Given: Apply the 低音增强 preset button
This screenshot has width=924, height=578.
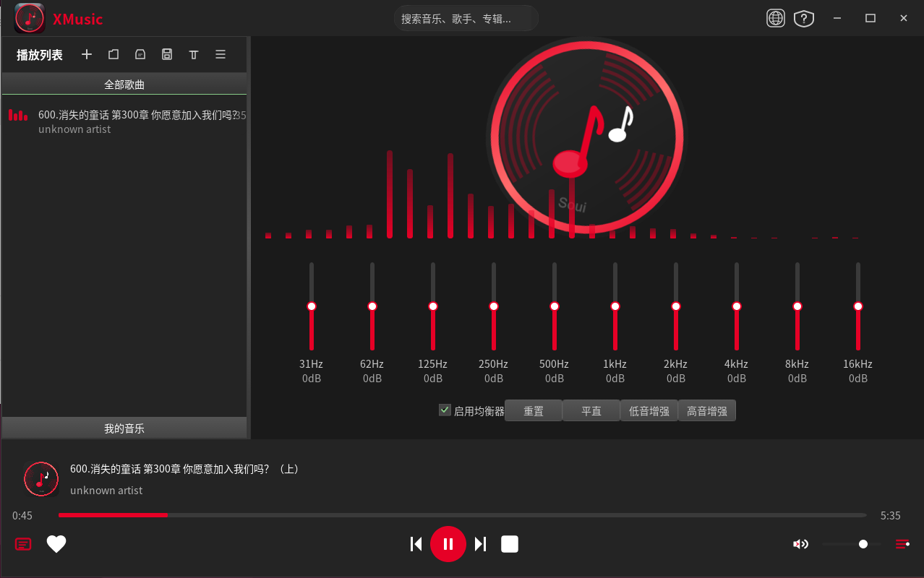Looking at the screenshot, I should click(649, 411).
